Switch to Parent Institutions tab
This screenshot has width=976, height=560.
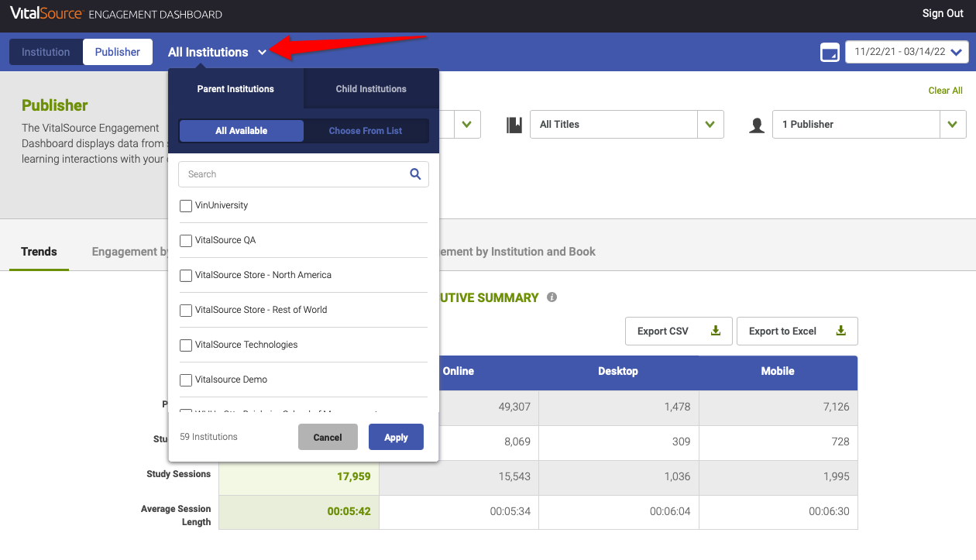coord(235,89)
